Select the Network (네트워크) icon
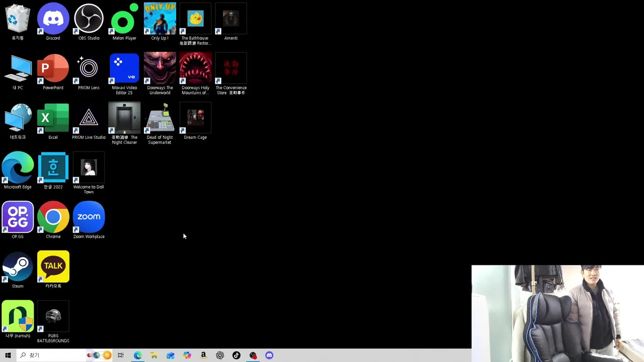 pos(18,122)
